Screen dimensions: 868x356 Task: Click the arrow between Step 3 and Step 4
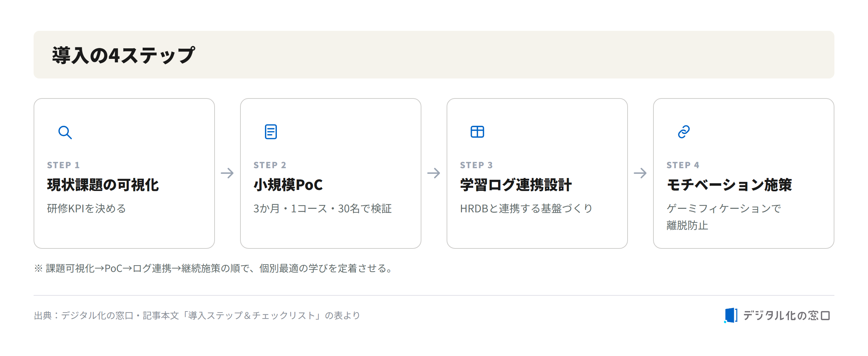click(640, 173)
